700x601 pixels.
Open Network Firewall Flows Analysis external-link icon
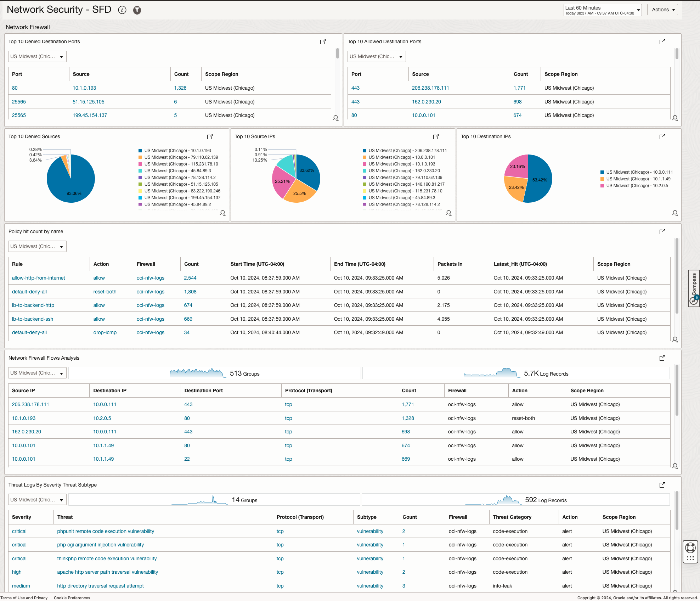click(x=662, y=358)
